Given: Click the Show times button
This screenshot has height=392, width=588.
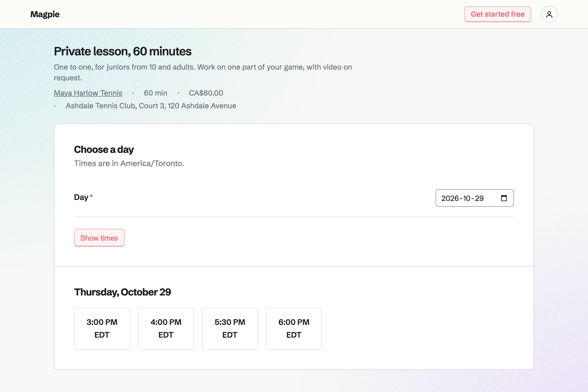Looking at the screenshot, I should point(99,238).
